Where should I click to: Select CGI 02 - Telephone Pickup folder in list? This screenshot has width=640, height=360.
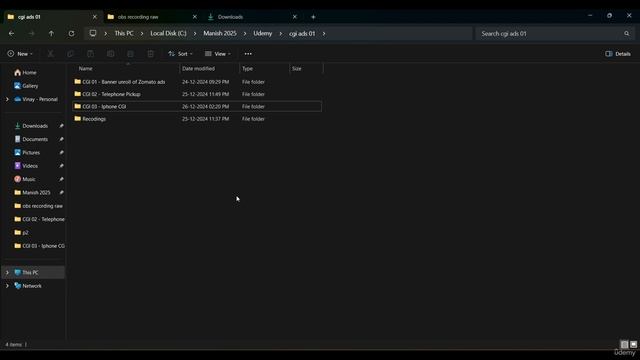[197, 94]
